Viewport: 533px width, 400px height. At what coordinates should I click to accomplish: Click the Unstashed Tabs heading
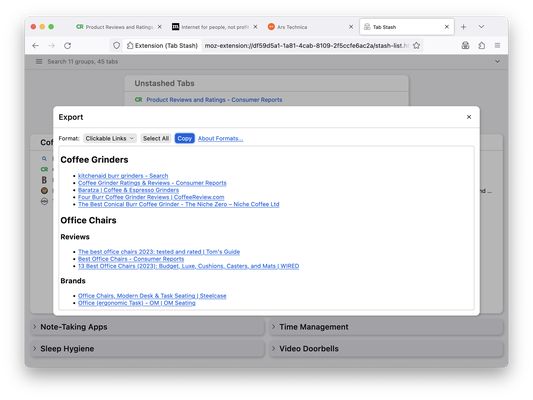coord(164,83)
